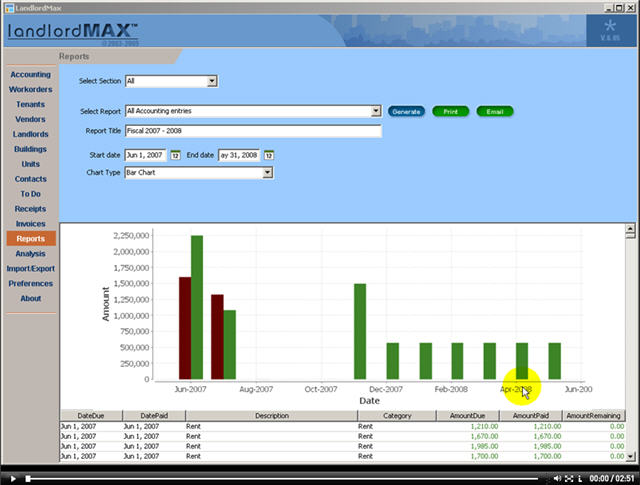Print the report
Image resolution: width=640 pixels, height=485 pixels.
coord(451,111)
